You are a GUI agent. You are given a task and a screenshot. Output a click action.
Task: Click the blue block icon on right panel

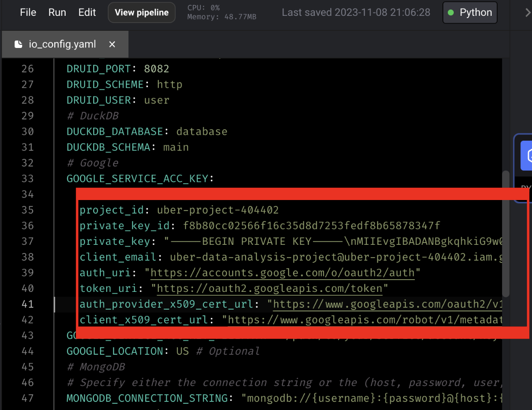(527, 155)
